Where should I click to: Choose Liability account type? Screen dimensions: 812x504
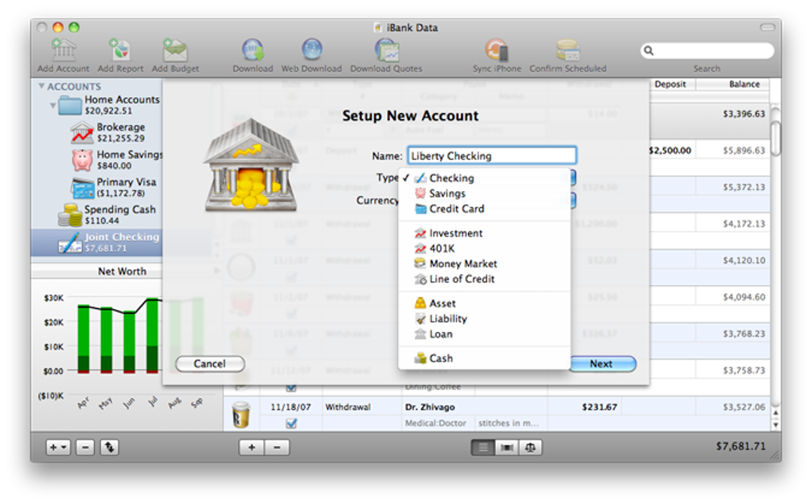pyautogui.click(x=484, y=318)
